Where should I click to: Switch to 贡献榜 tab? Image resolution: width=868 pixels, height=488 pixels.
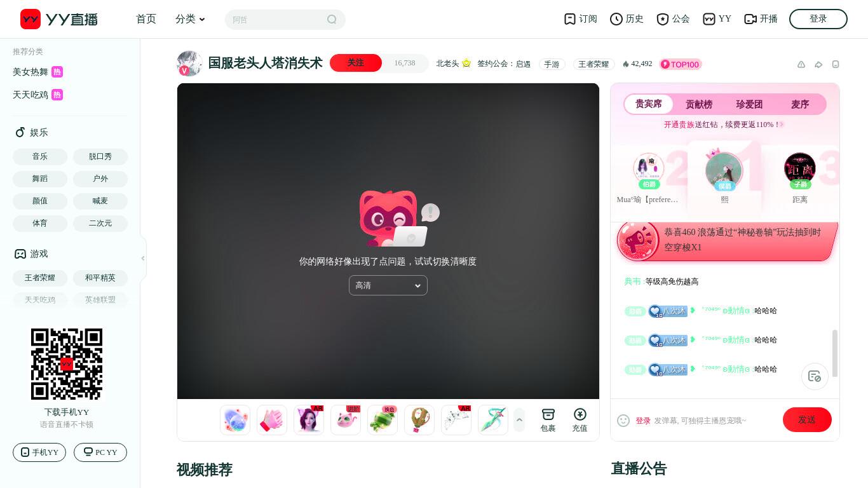pyautogui.click(x=699, y=104)
